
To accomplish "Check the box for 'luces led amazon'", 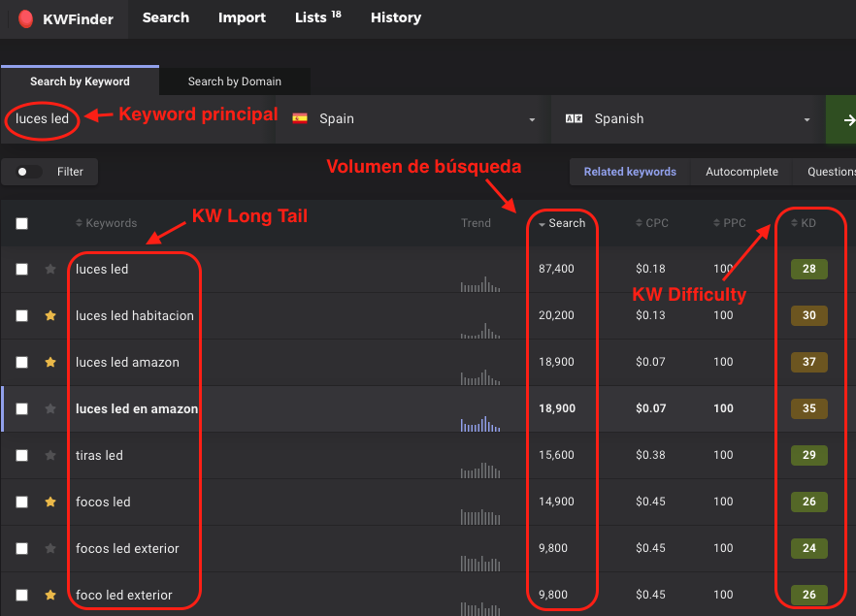I will (x=22, y=363).
